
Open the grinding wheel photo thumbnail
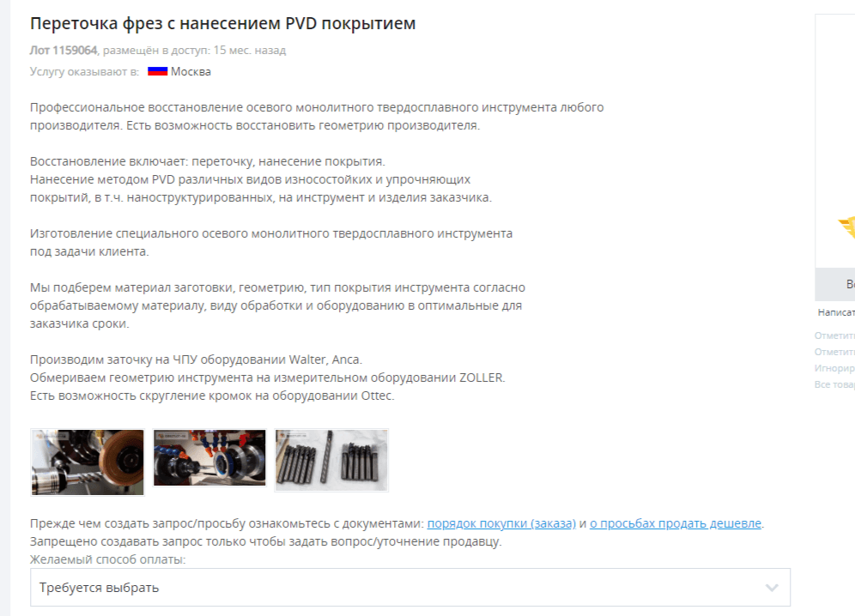coord(88,462)
